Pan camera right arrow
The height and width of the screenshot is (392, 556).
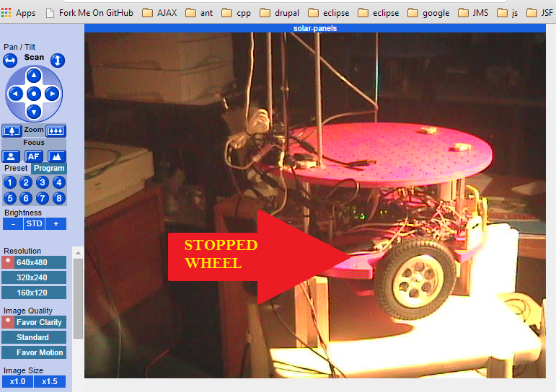(x=53, y=94)
